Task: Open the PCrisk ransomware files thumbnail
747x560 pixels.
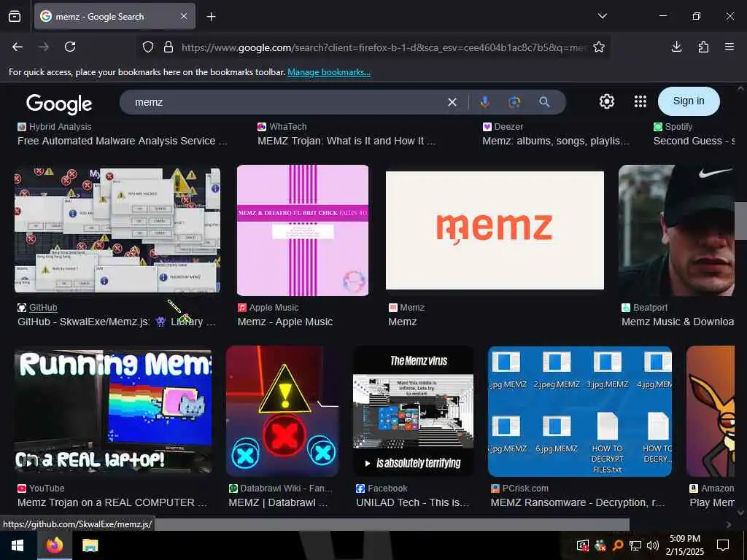Action: click(x=580, y=411)
